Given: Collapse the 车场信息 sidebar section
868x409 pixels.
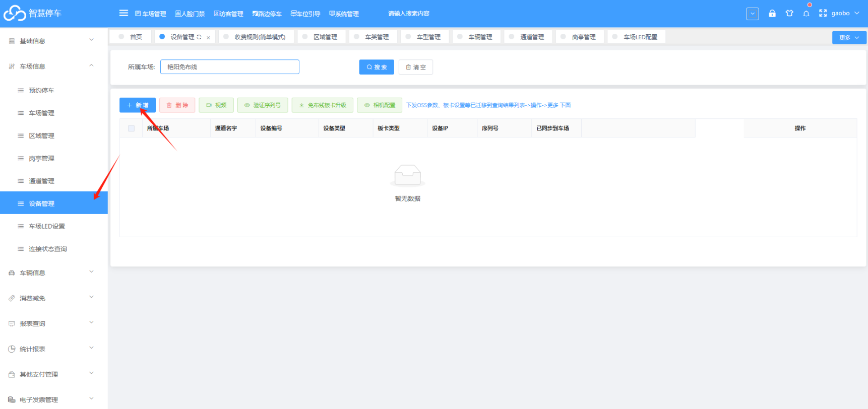Looking at the screenshot, I should (x=54, y=66).
